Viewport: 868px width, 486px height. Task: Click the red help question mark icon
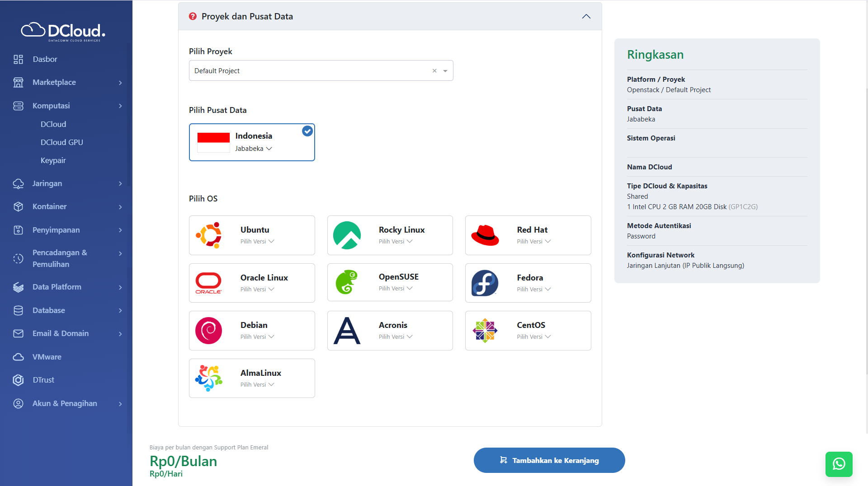[193, 16]
